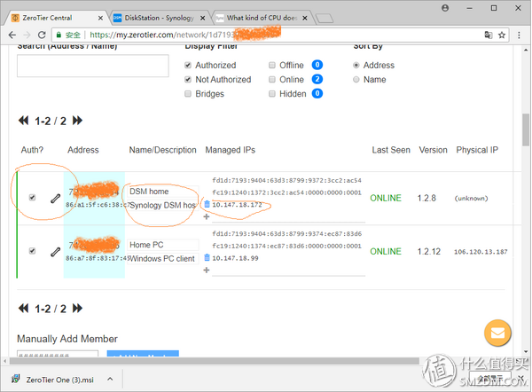
Task: Reload the ZeroTier page
Action: pos(42,35)
